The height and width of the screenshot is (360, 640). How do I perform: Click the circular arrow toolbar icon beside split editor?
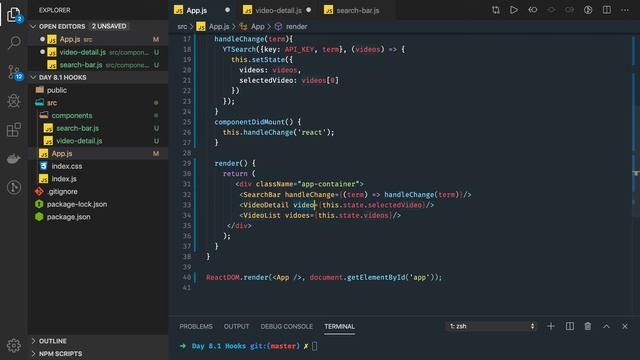click(588, 10)
